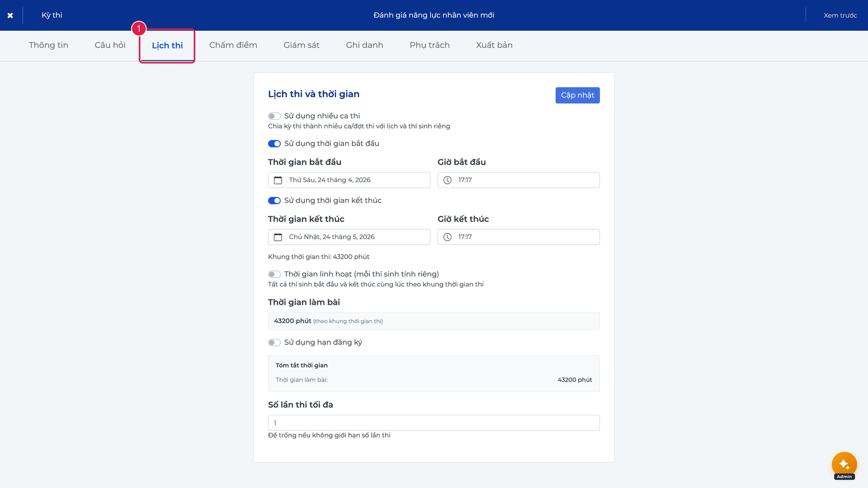Viewport: 868px width, 488px height.
Task: Open the Giám sát tab
Action: (x=302, y=45)
